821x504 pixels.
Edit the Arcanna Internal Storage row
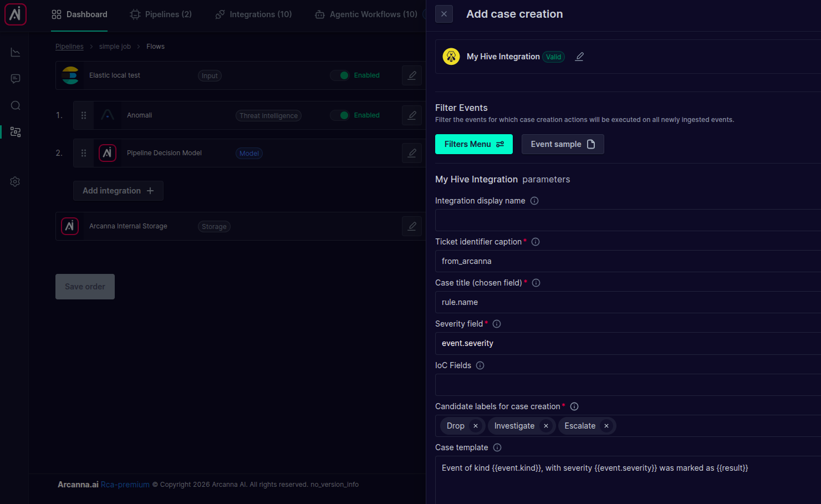tap(412, 226)
